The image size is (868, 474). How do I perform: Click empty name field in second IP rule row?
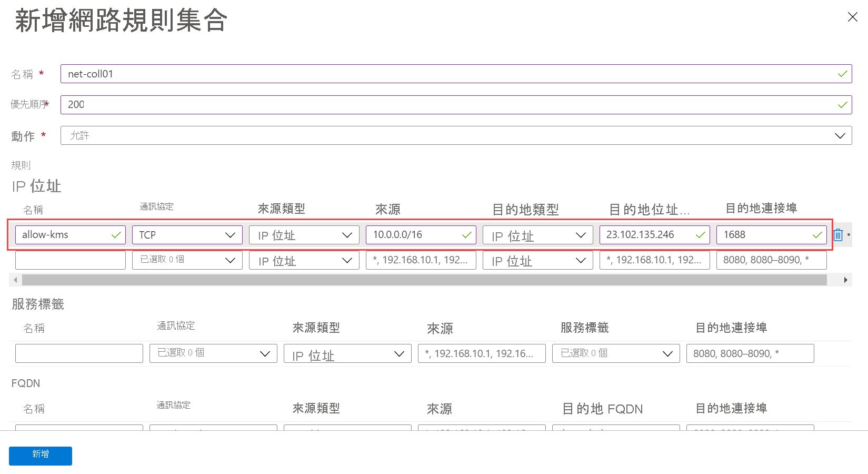tap(71, 260)
